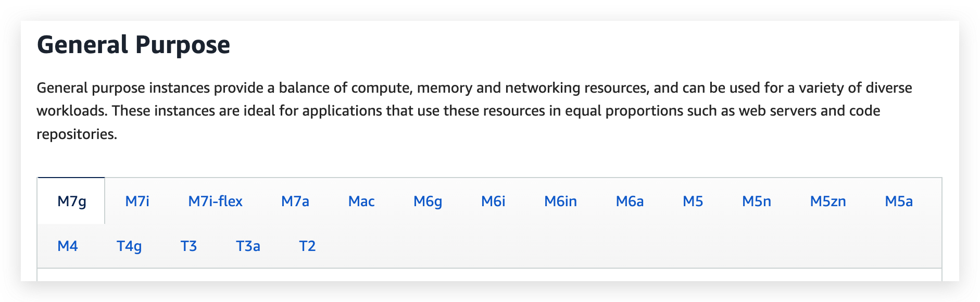Select the M7g instance tab
This screenshot has width=980, height=302.
(72, 202)
